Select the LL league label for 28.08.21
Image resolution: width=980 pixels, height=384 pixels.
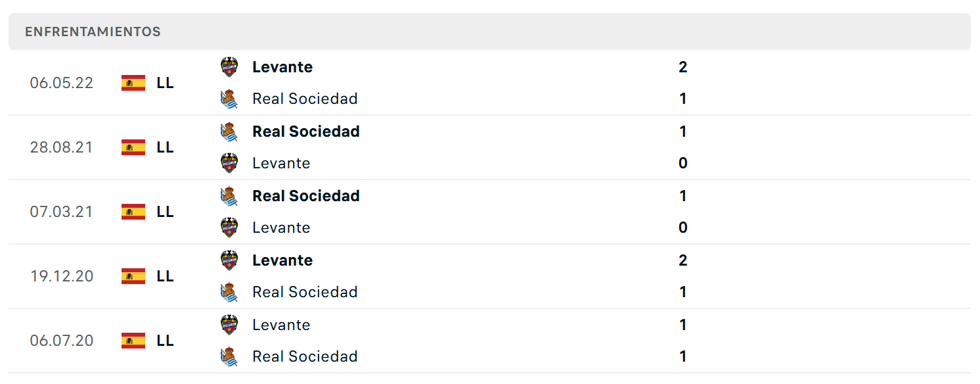166,147
